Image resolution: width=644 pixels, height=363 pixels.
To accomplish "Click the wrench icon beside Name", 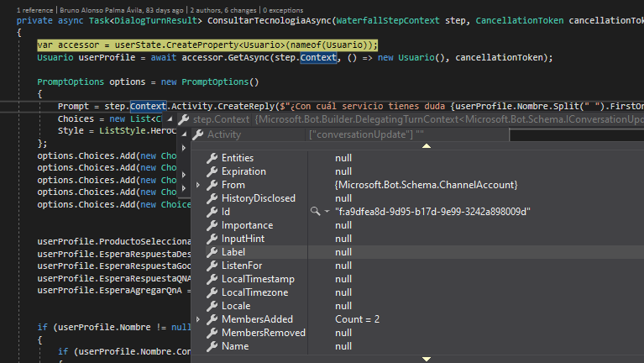I will pyautogui.click(x=212, y=346).
